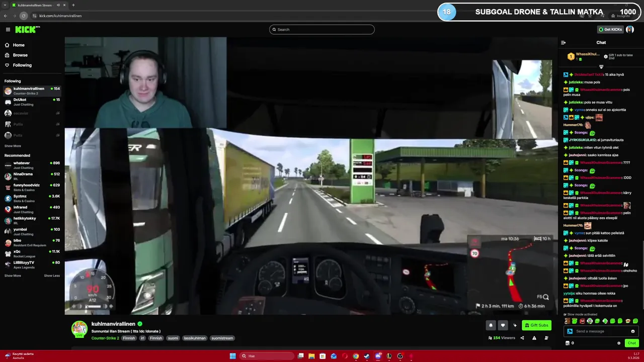Collapse recommended list with Show Less
The width and height of the screenshot is (644, 362).
[52, 276]
